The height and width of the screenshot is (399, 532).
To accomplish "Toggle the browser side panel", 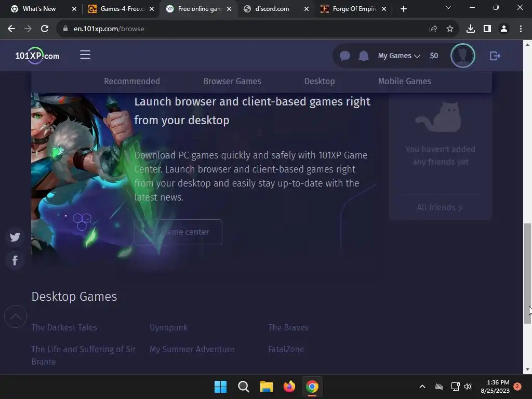I will [487, 29].
